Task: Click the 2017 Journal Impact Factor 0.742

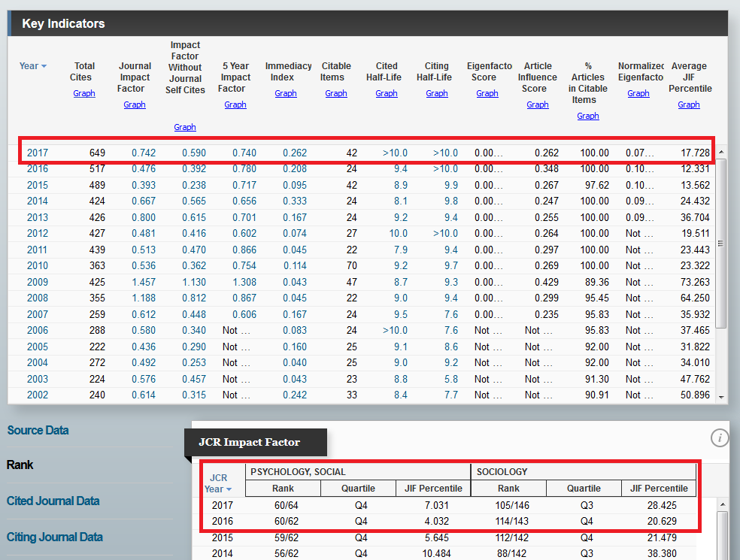Action: 144,153
